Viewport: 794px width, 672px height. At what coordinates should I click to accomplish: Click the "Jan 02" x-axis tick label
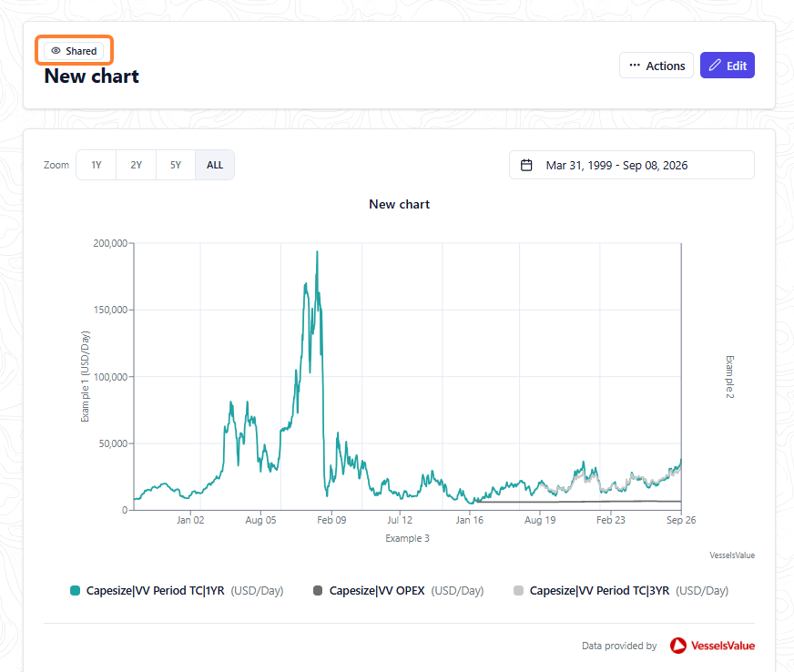coord(190,520)
